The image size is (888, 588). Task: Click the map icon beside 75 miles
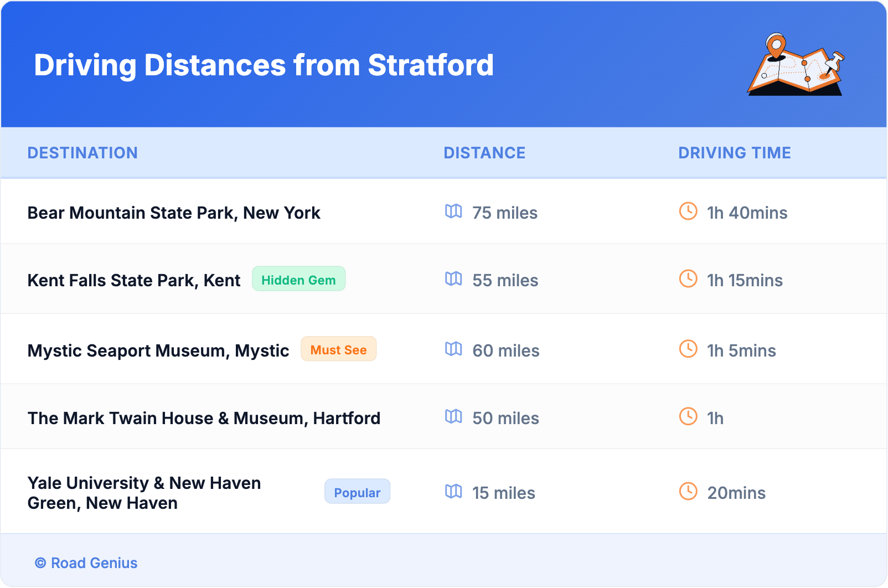(x=453, y=211)
